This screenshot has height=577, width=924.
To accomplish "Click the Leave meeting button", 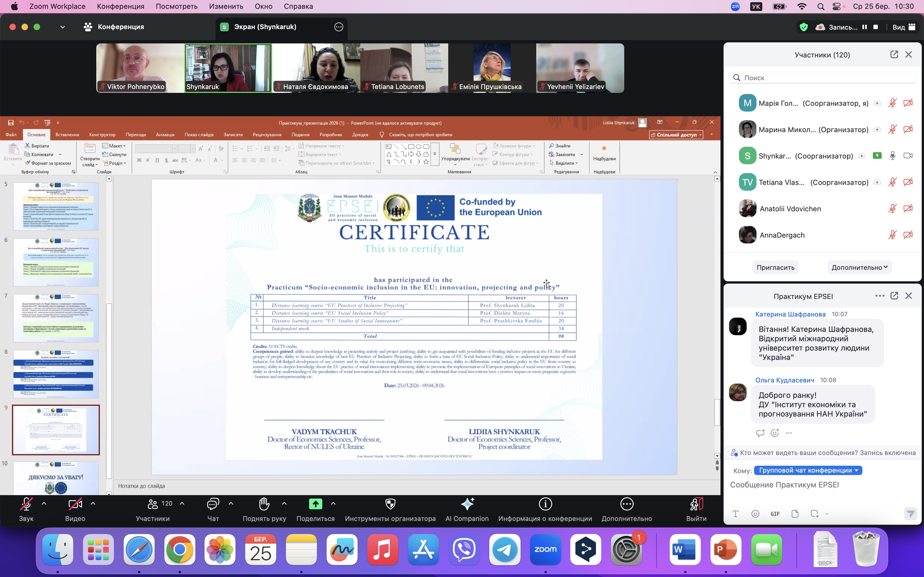I will click(696, 504).
